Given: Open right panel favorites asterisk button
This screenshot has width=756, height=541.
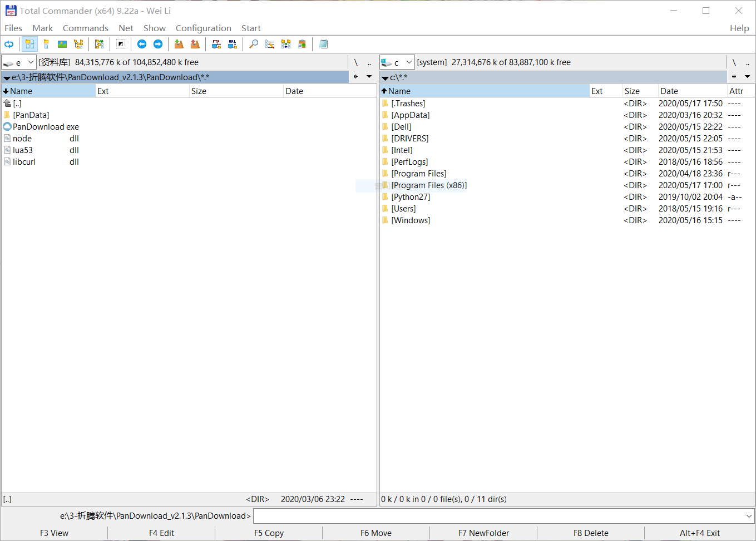Looking at the screenshot, I should [734, 77].
